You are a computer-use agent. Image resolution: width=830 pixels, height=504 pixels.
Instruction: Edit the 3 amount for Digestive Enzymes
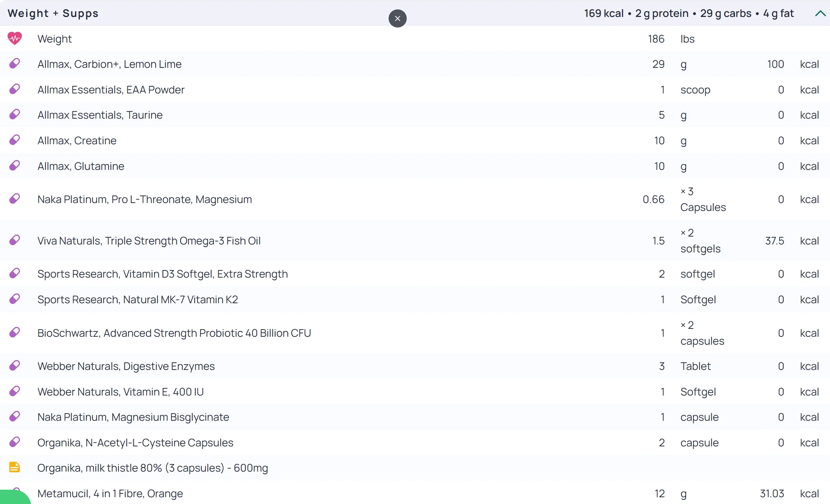pyautogui.click(x=662, y=366)
